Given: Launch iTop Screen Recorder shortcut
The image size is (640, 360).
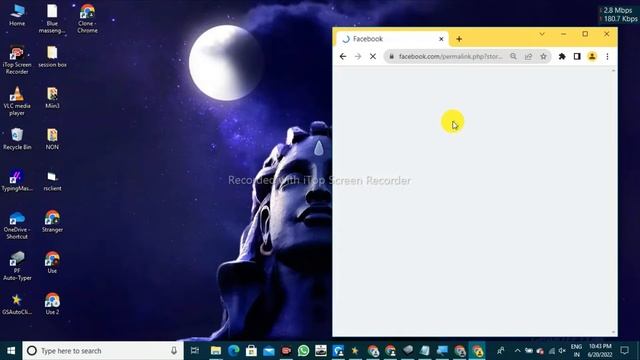Looking at the screenshot, I should 17,60.
